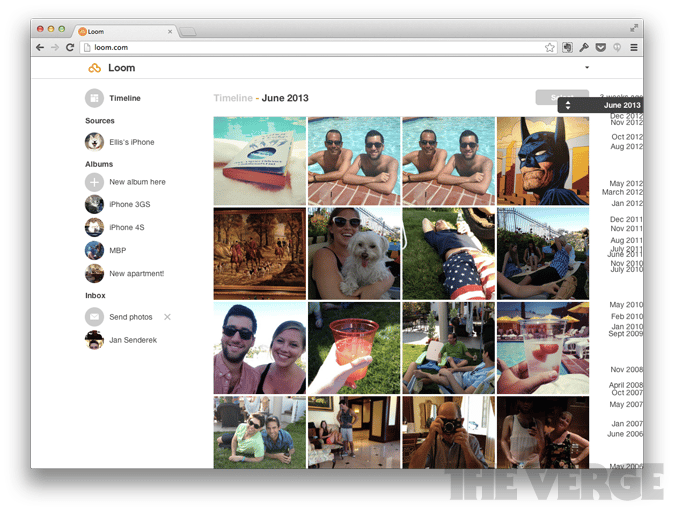This screenshot has height=511, width=674.
Task: Reload the page in the browser
Action: pos(70,47)
